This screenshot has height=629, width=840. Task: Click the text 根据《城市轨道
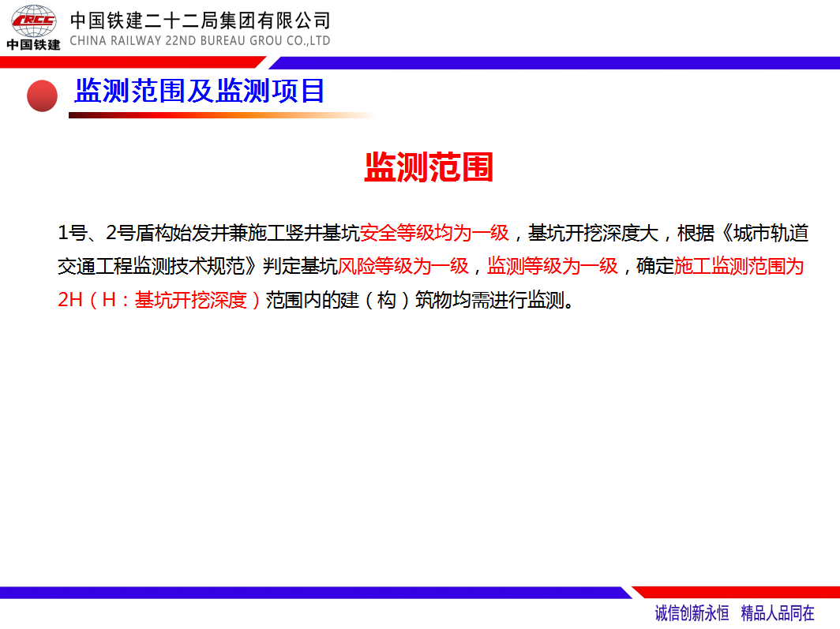pos(743,233)
